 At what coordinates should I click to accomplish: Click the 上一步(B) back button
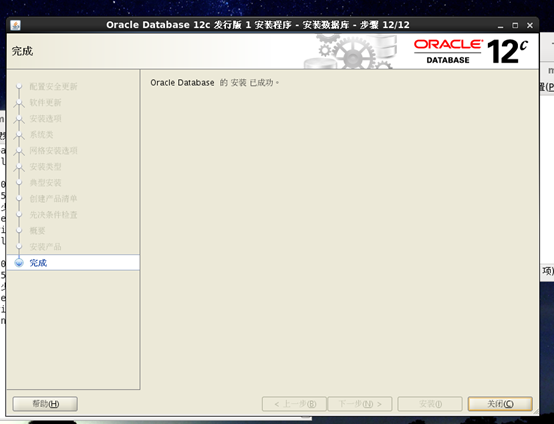click(x=294, y=404)
